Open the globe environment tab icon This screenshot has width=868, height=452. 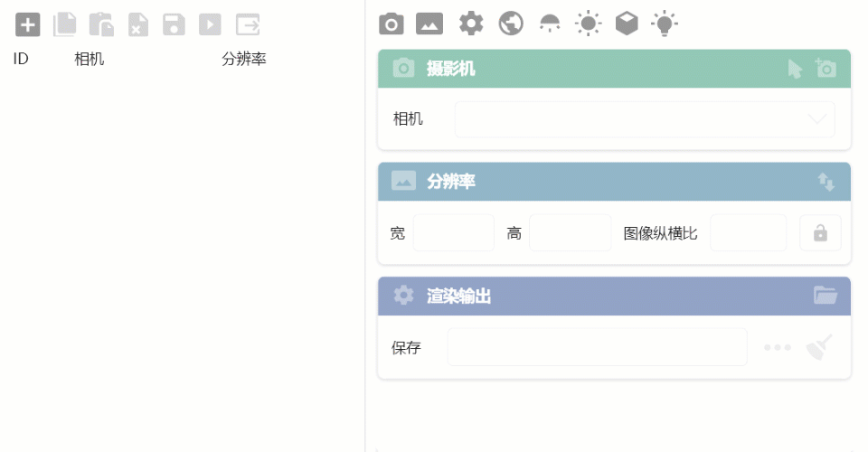click(x=511, y=24)
